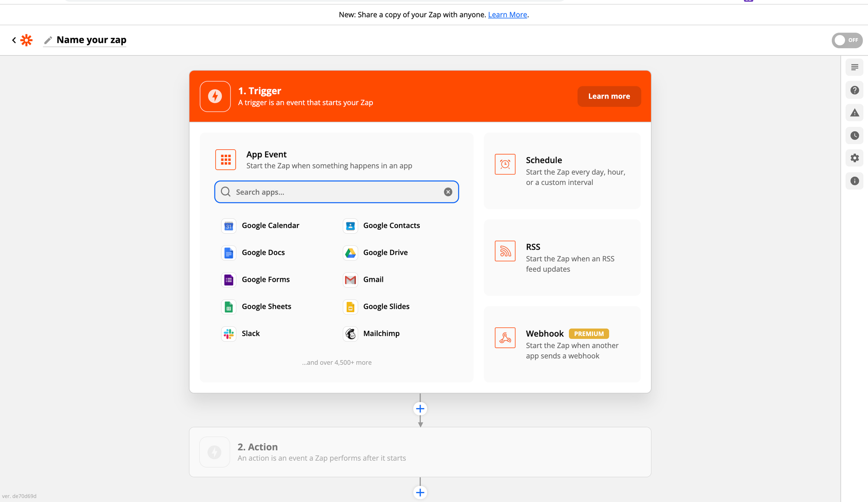The height and width of the screenshot is (502, 868).
Task: Click '...and over 4,500+ more' text
Action: (337, 363)
